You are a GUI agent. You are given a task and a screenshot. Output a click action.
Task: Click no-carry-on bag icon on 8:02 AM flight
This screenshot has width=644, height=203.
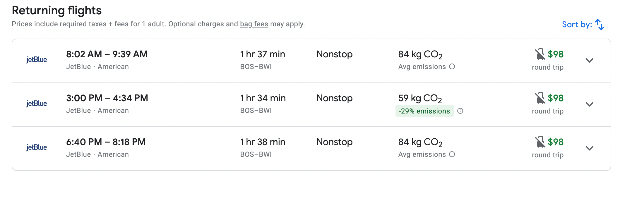click(540, 54)
